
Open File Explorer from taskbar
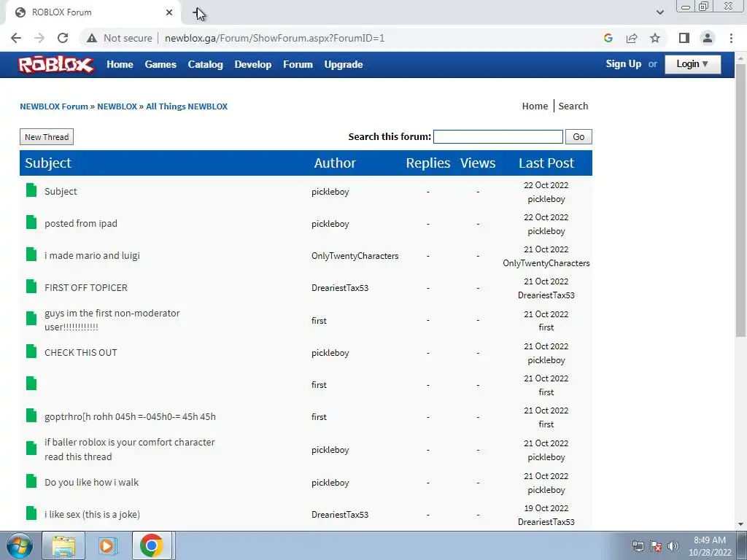point(63,545)
